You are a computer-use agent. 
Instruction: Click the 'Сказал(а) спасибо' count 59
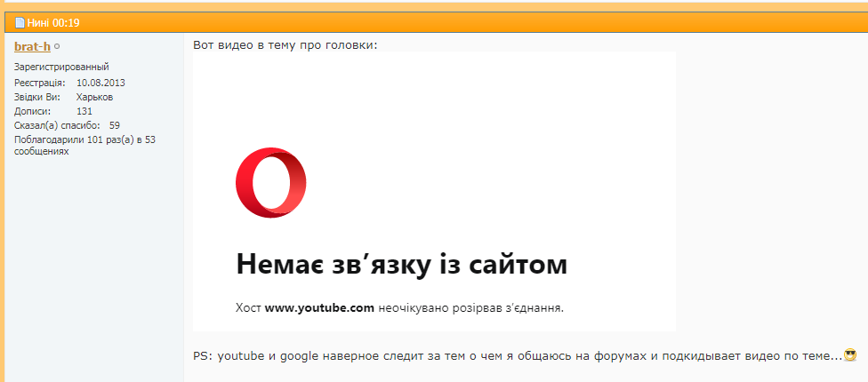[x=115, y=125]
